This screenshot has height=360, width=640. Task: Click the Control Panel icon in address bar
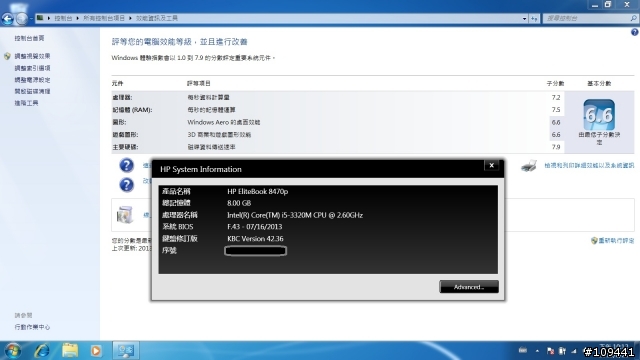click(x=40, y=18)
